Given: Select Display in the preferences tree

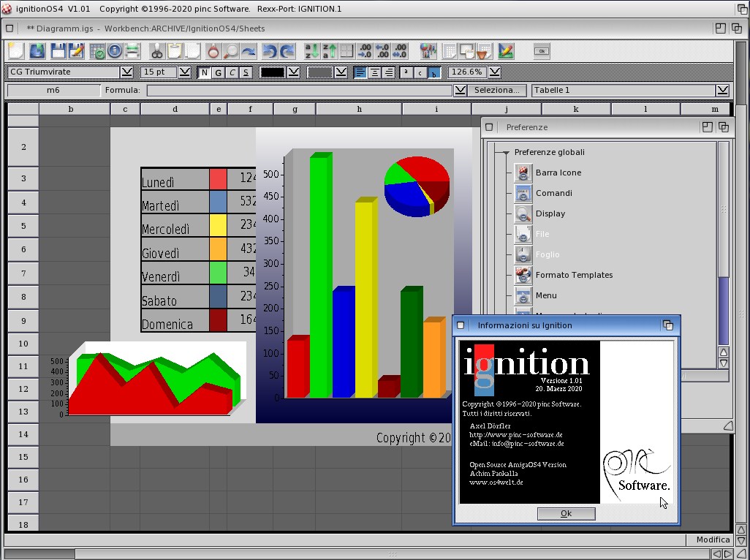Looking at the screenshot, I should [550, 213].
